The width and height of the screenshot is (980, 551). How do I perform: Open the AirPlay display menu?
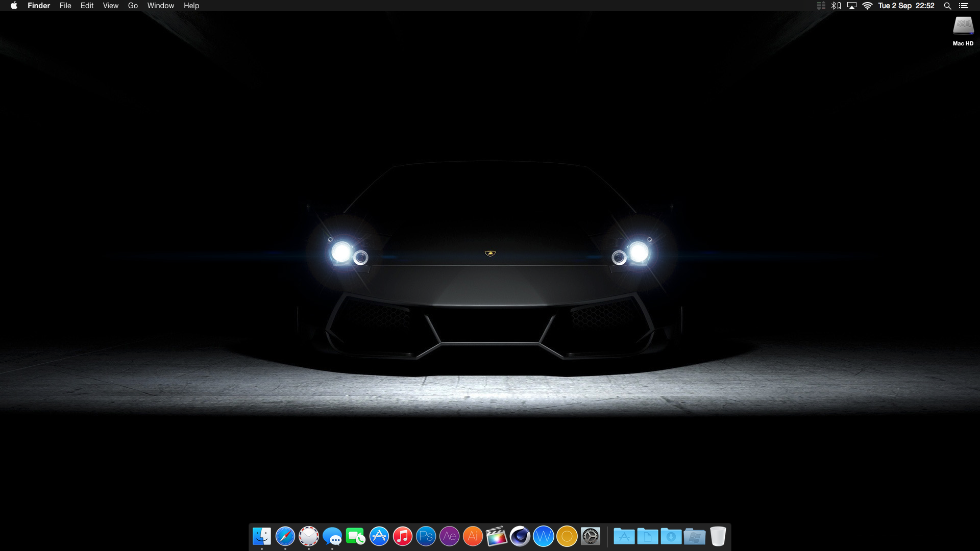[x=851, y=6]
